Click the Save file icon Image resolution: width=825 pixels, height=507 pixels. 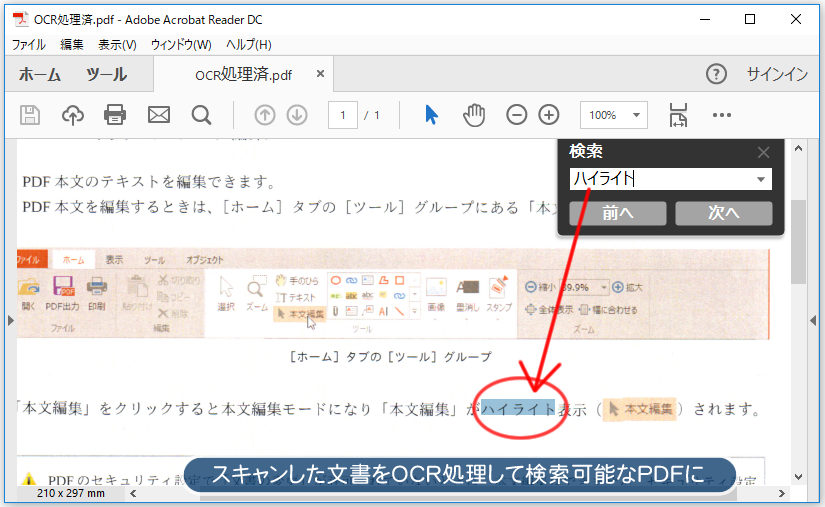click(x=30, y=115)
